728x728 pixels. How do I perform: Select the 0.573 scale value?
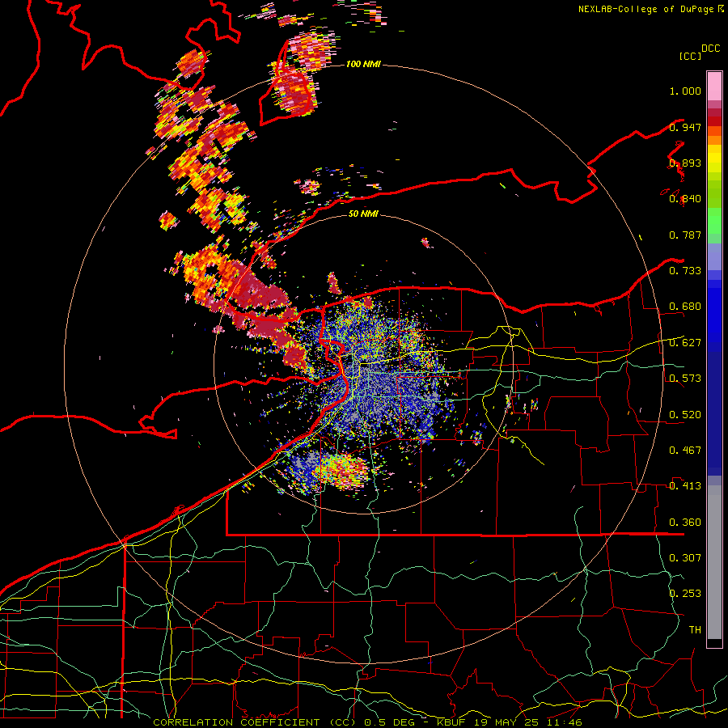click(x=685, y=379)
